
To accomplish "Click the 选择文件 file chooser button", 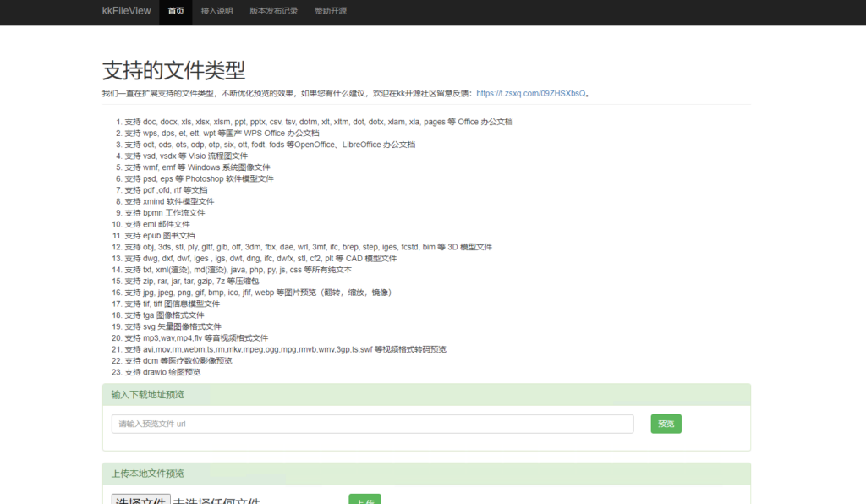I will (x=141, y=500).
